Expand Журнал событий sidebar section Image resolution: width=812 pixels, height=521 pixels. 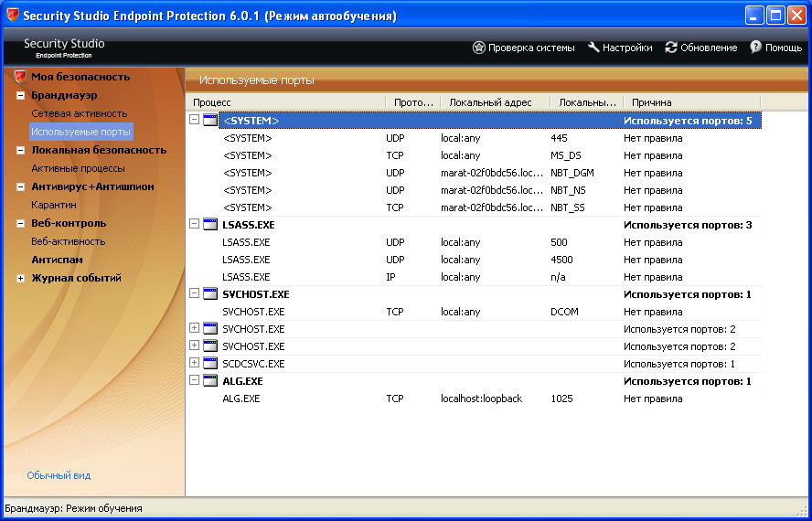(21, 278)
